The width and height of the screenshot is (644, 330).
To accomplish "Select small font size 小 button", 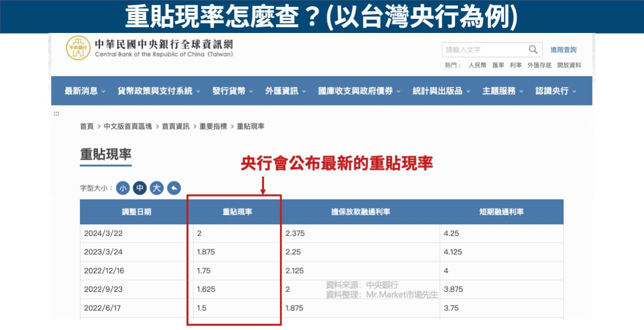I will [x=123, y=188].
